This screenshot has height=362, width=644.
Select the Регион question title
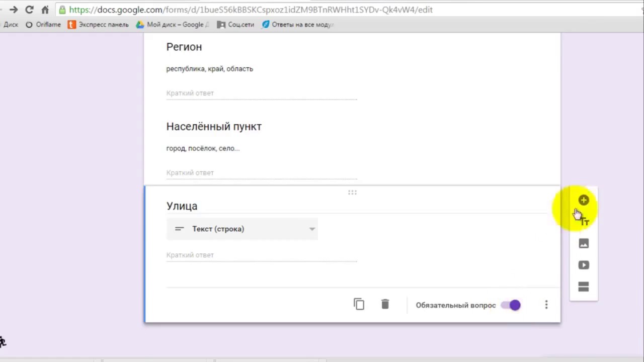(184, 47)
